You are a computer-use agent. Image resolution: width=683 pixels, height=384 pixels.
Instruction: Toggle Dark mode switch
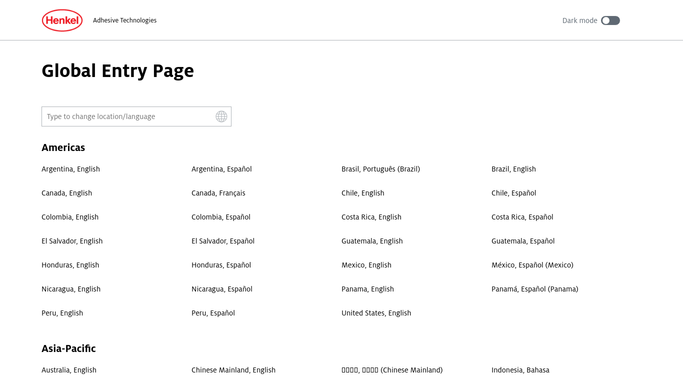point(610,20)
